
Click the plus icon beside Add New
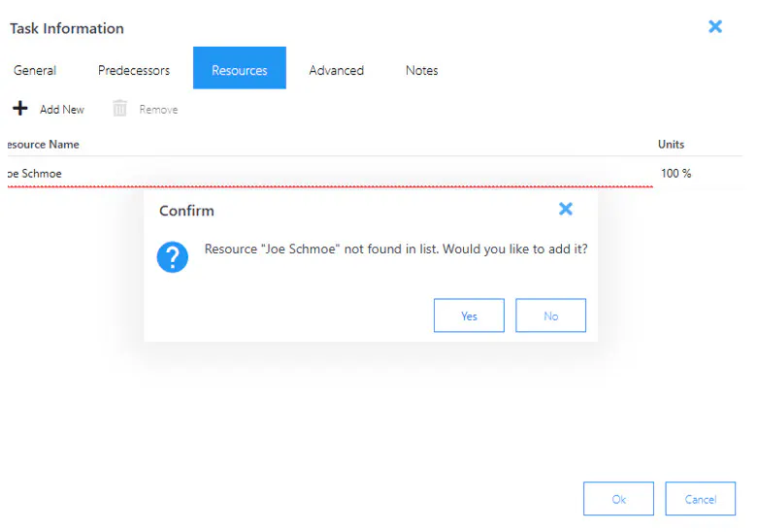point(19,109)
